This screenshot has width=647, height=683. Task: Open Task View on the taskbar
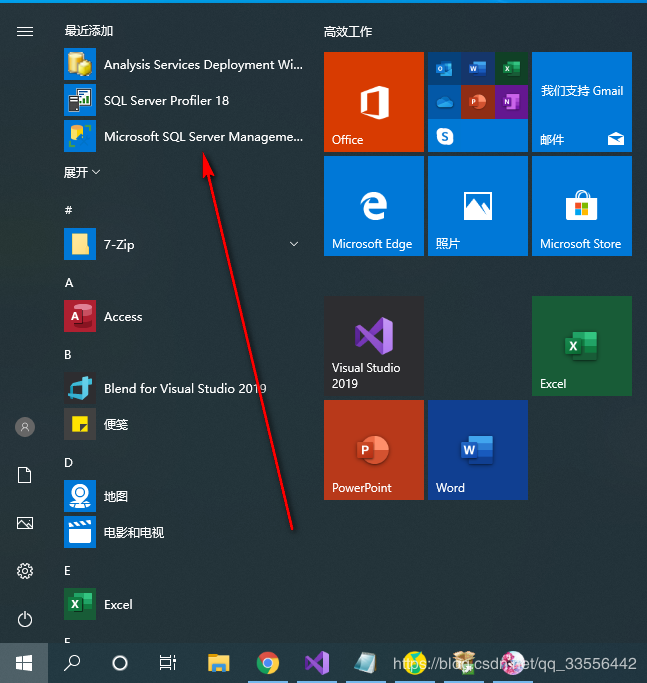click(x=168, y=663)
